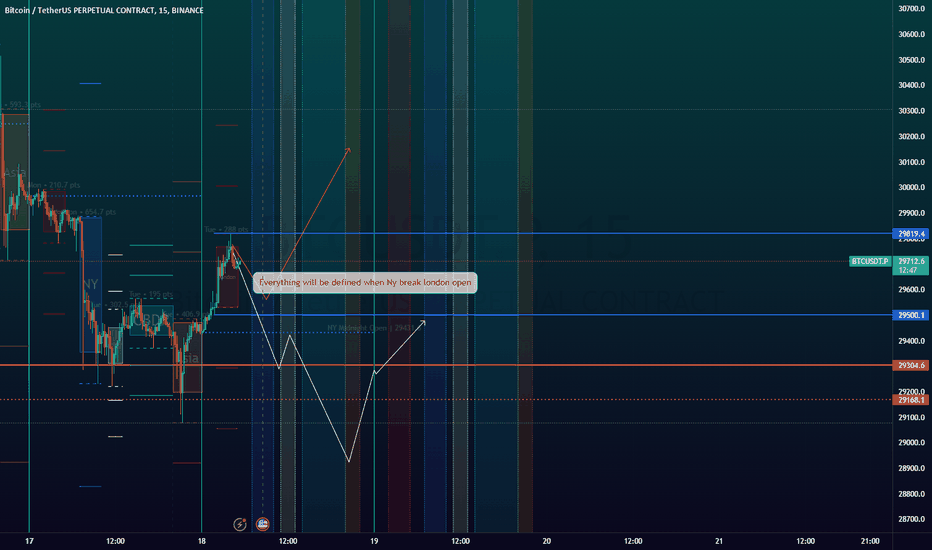Viewport: 932px width, 550px height.
Task: Click the 30300.0 price axis label
Action: (x=911, y=111)
